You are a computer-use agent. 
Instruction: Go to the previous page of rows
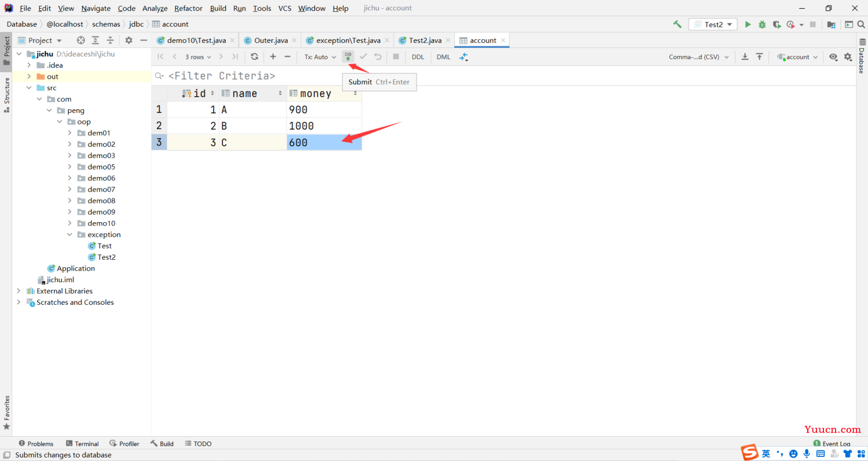click(x=175, y=57)
